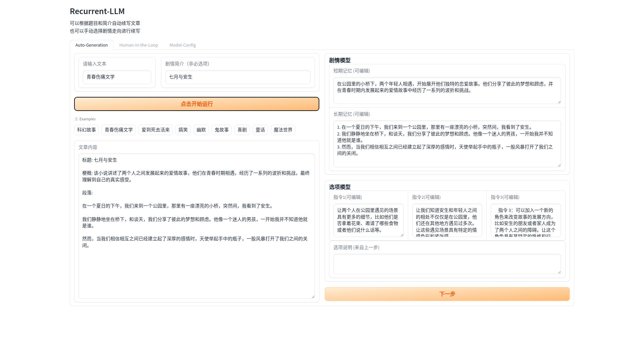Pick the 喜剧 example
This screenshot has height=362, width=644.
click(x=242, y=130)
